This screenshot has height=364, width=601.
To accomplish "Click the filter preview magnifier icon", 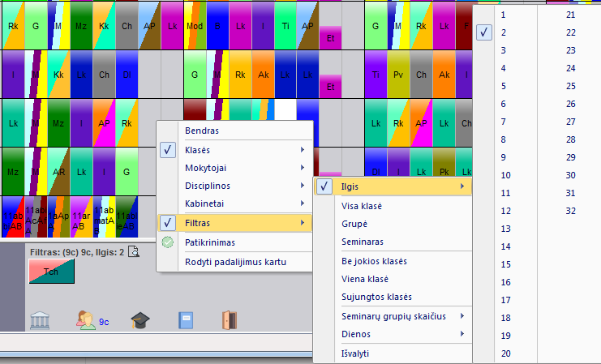I will pos(134,251).
